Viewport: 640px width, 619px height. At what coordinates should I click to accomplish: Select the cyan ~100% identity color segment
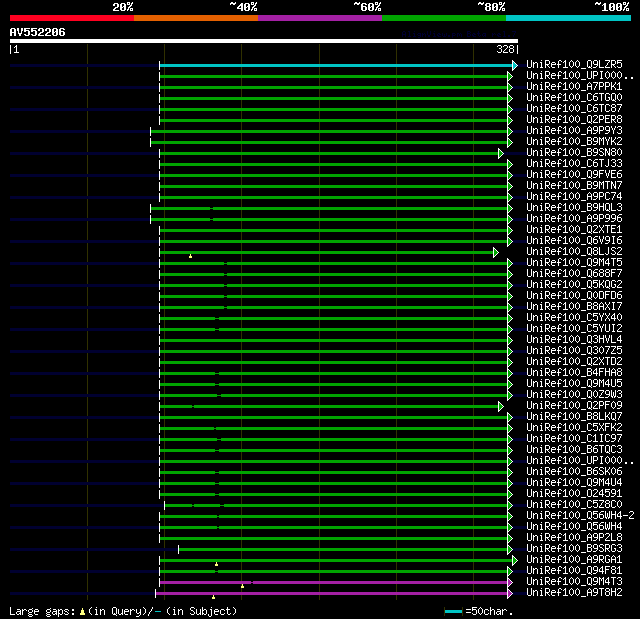click(x=569, y=18)
